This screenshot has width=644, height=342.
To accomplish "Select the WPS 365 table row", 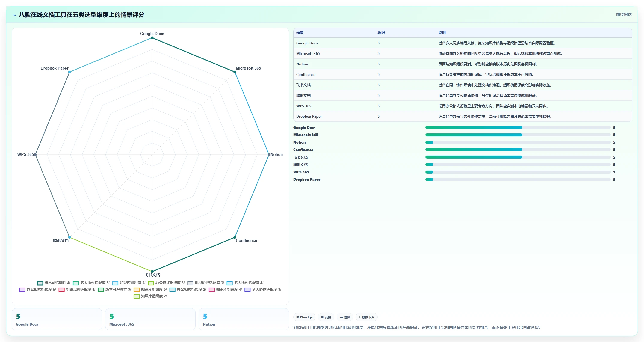I will click(x=462, y=106).
